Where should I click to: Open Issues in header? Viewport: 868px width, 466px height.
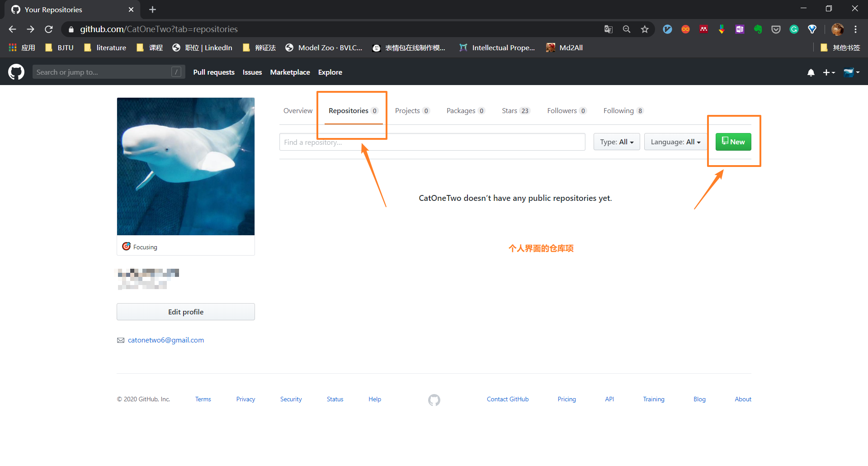[252, 72]
